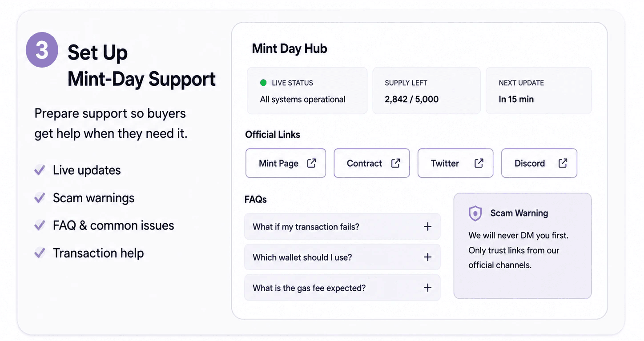This screenshot has height=341, width=644.
Task: Open the Twitter official link
Action: (455, 163)
